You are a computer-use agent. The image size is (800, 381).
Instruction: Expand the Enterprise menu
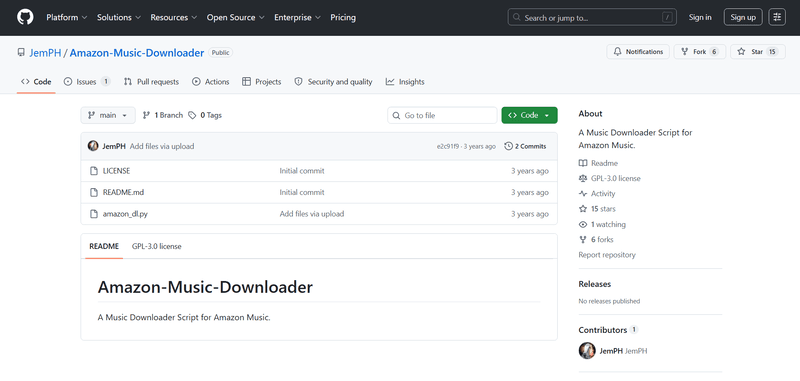pyautogui.click(x=297, y=17)
